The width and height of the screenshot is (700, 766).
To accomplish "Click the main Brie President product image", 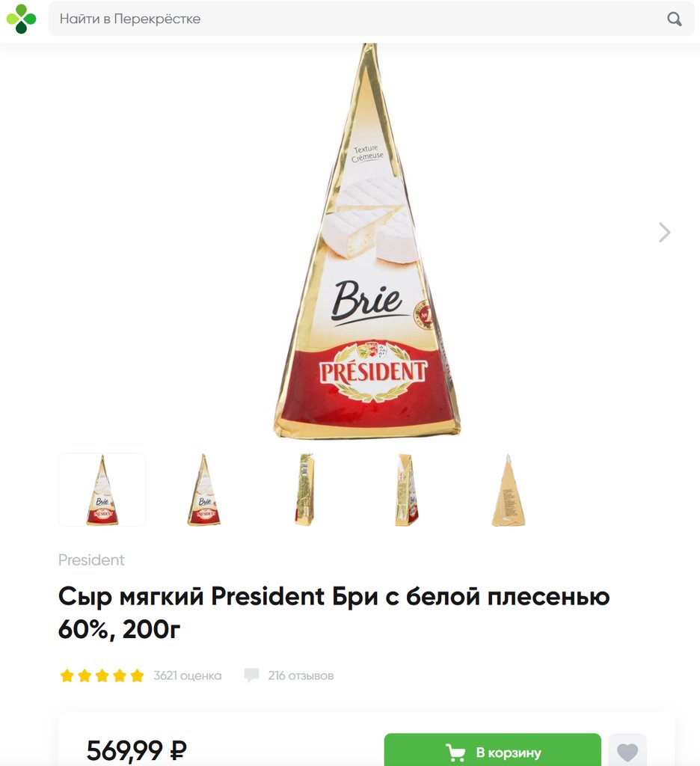I will pos(367,242).
